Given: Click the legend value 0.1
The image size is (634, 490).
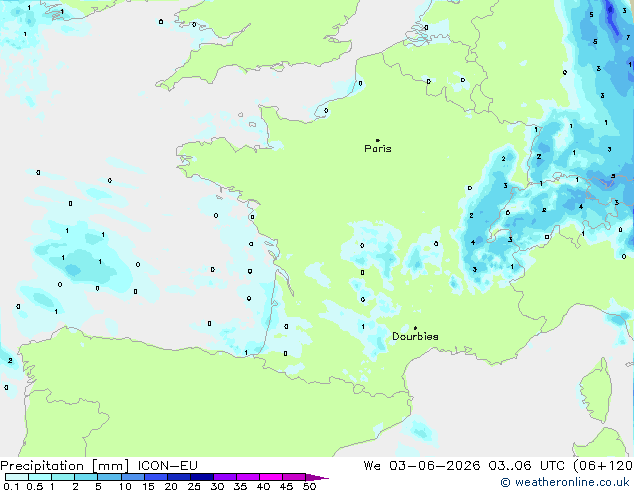Looking at the screenshot, I should tap(11, 486).
